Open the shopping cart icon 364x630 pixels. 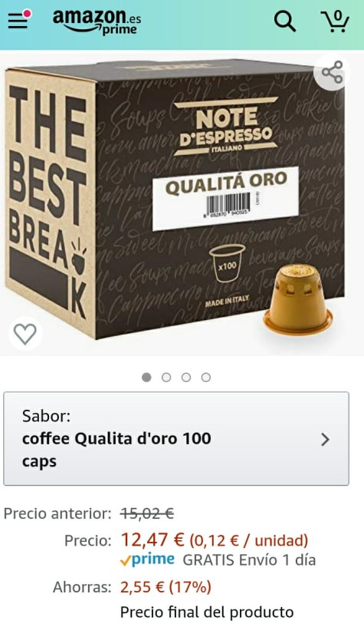pos(335,21)
